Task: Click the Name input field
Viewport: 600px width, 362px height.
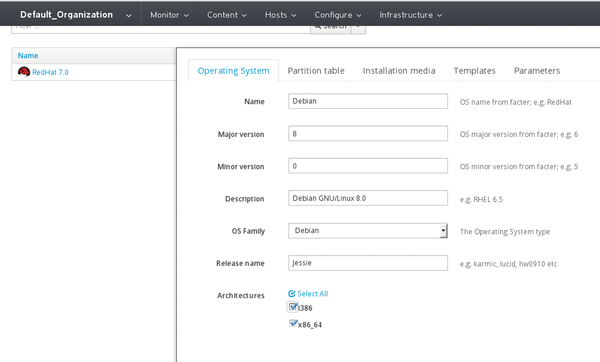Action: pos(368,101)
